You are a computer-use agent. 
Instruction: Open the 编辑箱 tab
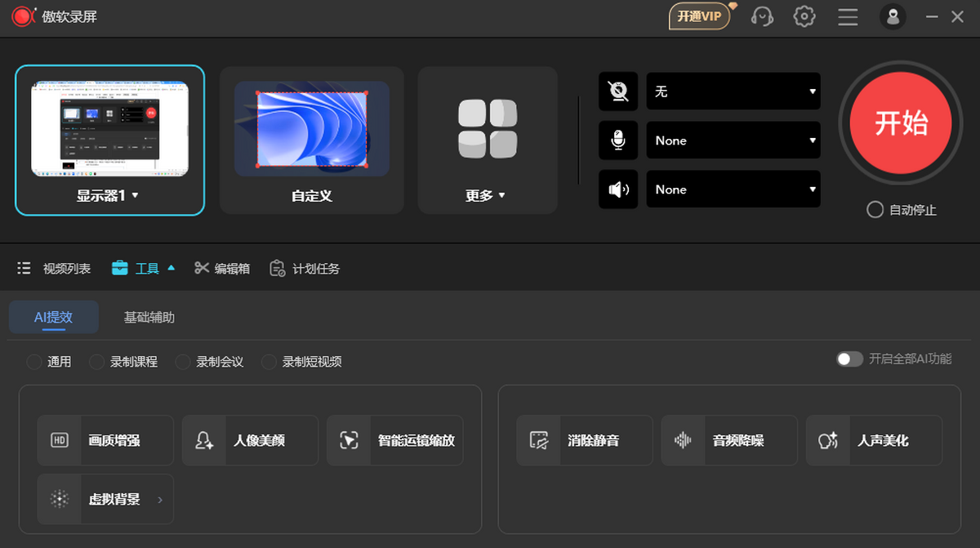[x=222, y=268]
